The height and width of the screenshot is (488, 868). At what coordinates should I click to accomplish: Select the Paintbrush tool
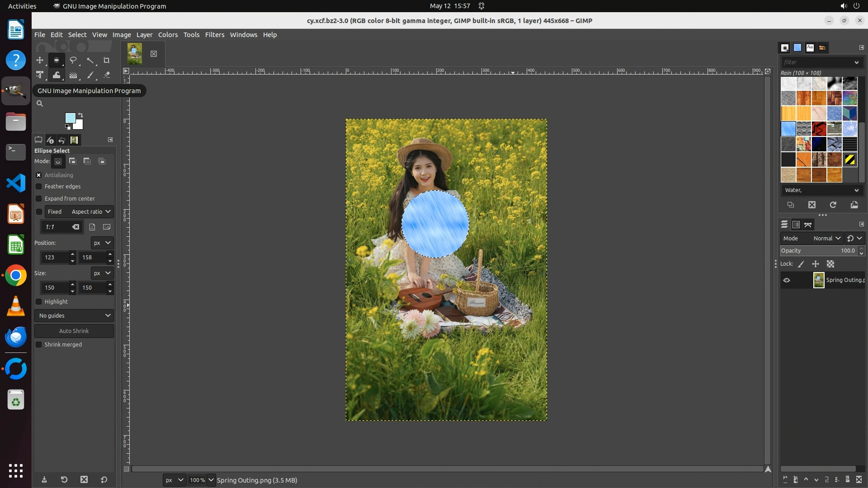pos(90,75)
